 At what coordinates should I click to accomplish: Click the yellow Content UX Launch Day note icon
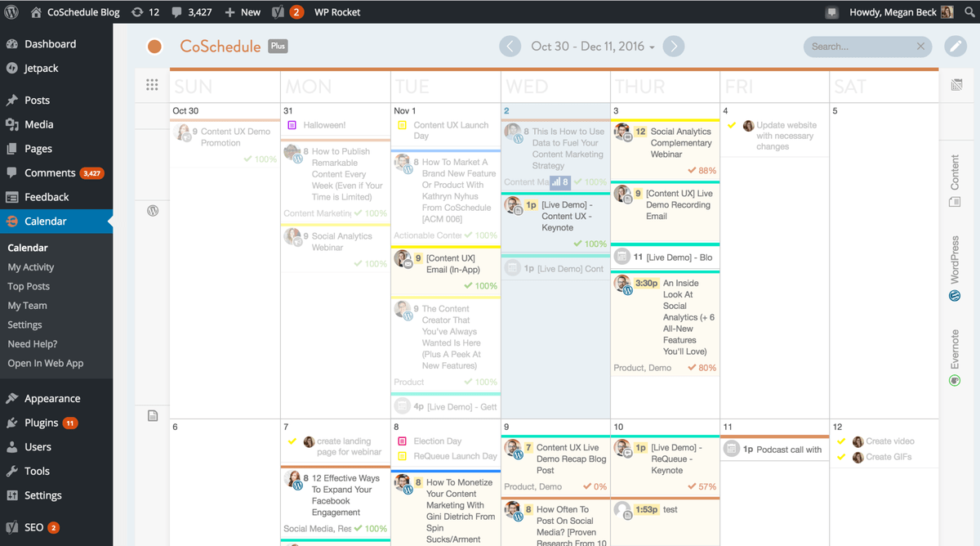402,125
